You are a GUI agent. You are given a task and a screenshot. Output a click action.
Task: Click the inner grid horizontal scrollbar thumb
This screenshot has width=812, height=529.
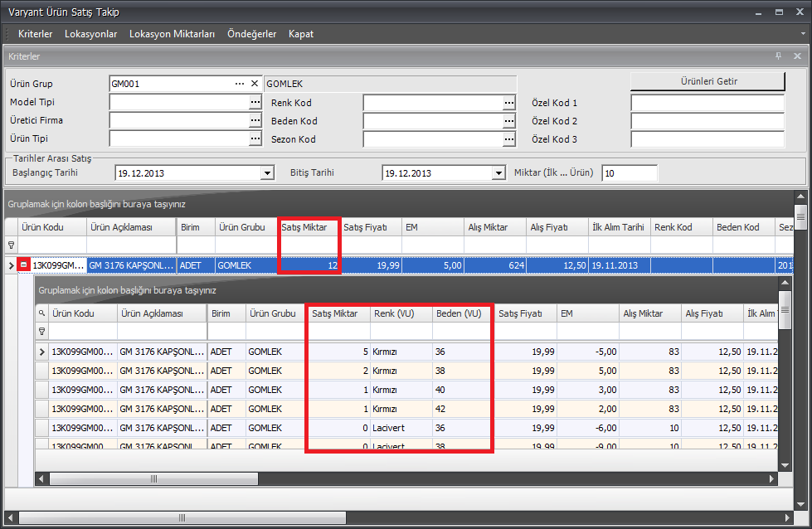155,479
